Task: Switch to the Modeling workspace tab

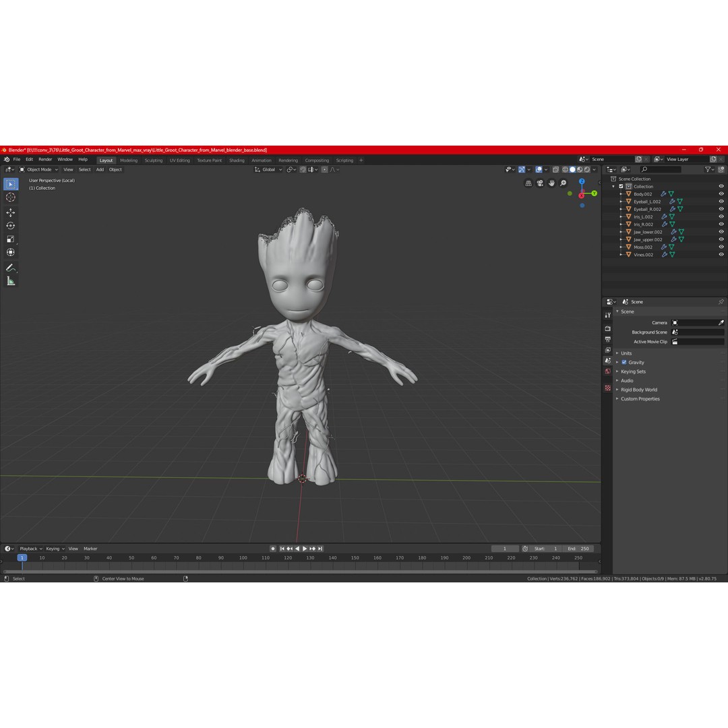Action: tap(129, 160)
